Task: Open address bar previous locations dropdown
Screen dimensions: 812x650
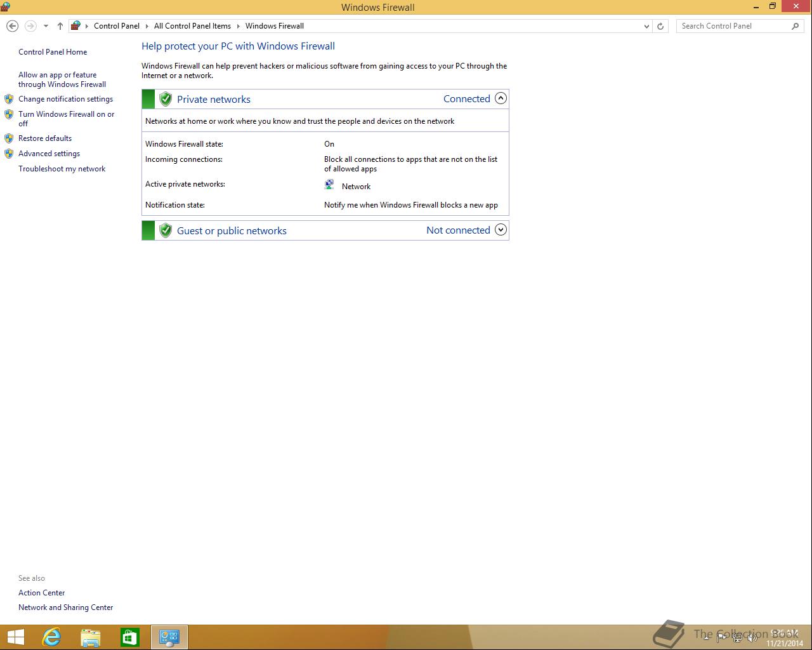Action: pyautogui.click(x=646, y=26)
